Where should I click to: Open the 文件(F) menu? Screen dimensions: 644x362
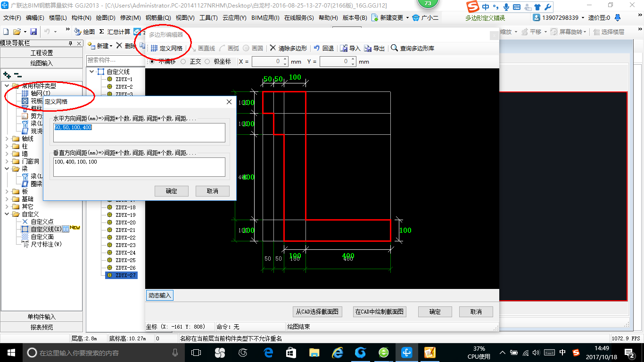[12, 18]
